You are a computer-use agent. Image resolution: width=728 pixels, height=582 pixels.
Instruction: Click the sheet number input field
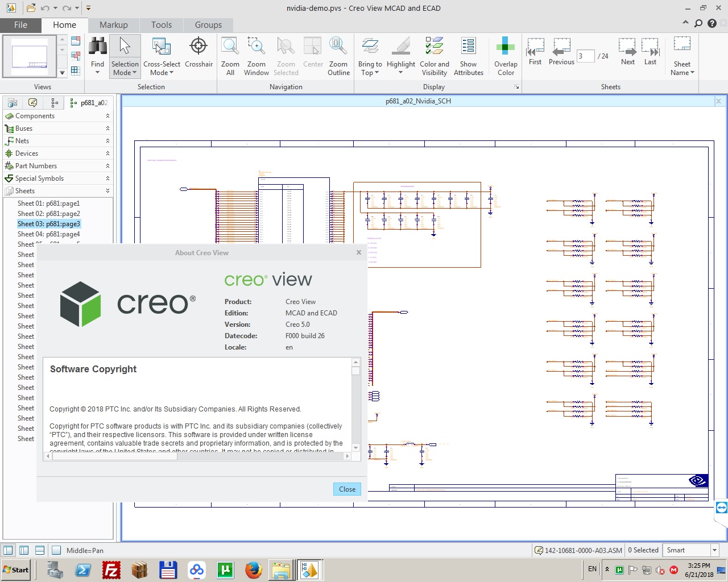tap(585, 56)
